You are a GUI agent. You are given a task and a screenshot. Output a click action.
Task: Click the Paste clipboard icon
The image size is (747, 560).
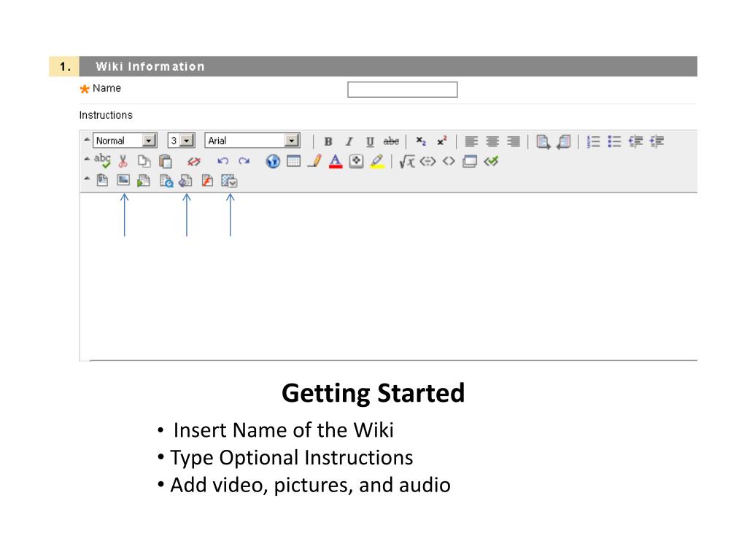(x=166, y=162)
